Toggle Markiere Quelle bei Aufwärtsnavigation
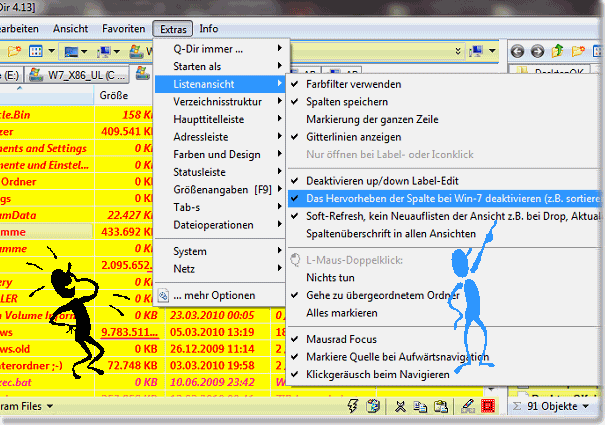605x425 pixels. pyautogui.click(x=444, y=357)
